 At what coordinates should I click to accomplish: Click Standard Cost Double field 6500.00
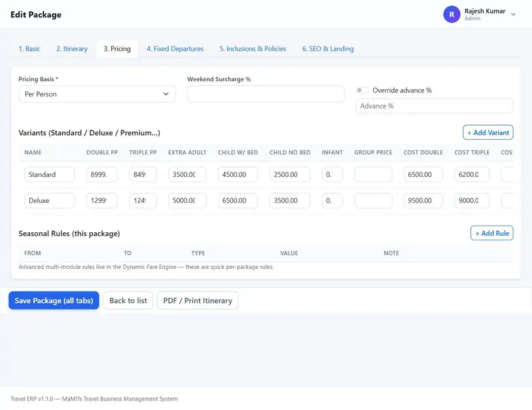[x=423, y=174]
